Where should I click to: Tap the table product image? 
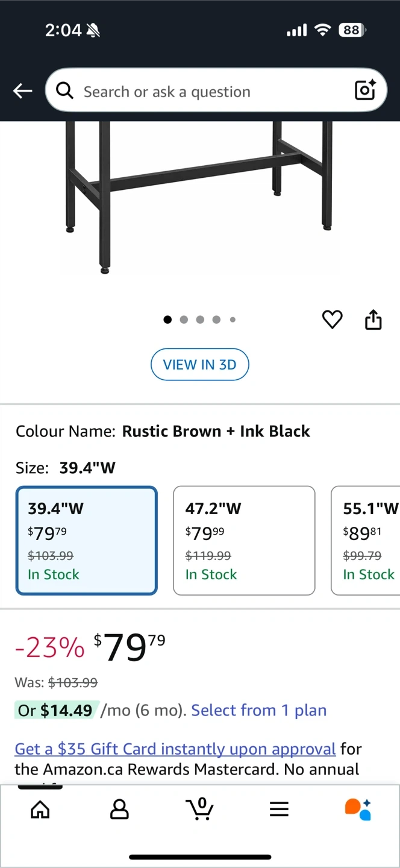[199, 193]
